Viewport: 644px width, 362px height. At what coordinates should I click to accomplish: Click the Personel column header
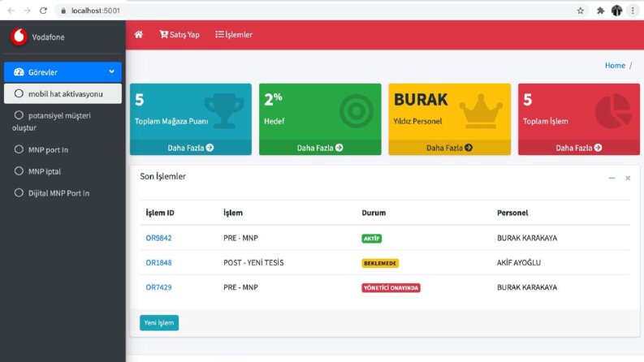pos(512,213)
